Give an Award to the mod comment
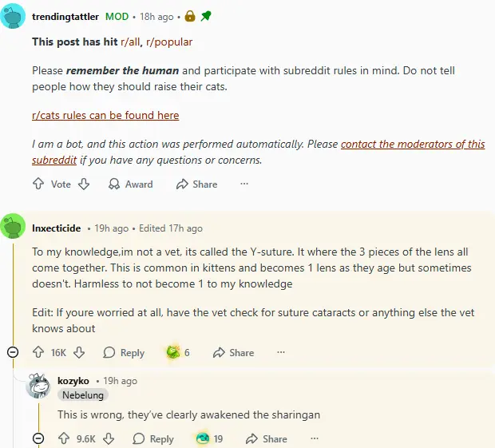This screenshot has width=495, height=448. [x=130, y=184]
